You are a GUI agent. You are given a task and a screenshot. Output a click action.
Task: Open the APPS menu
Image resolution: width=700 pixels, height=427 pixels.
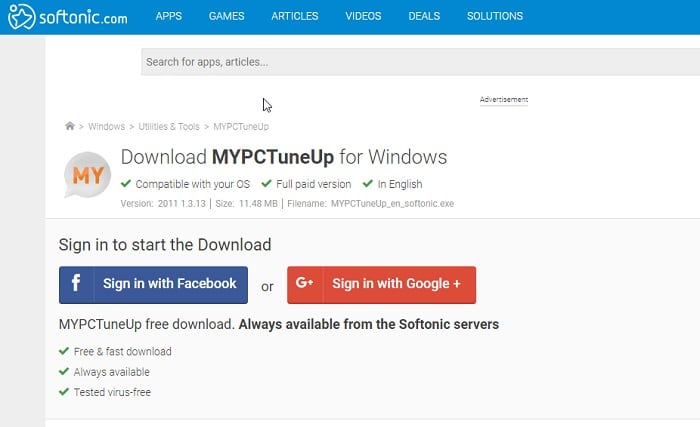(169, 16)
